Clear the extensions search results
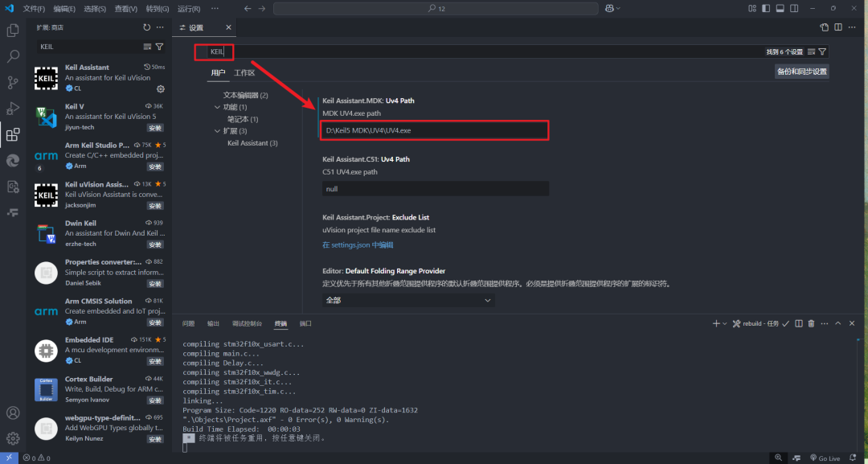 (147, 47)
